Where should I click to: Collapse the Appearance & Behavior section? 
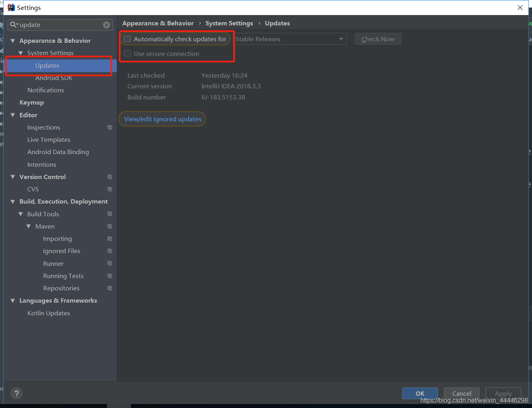coord(13,41)
